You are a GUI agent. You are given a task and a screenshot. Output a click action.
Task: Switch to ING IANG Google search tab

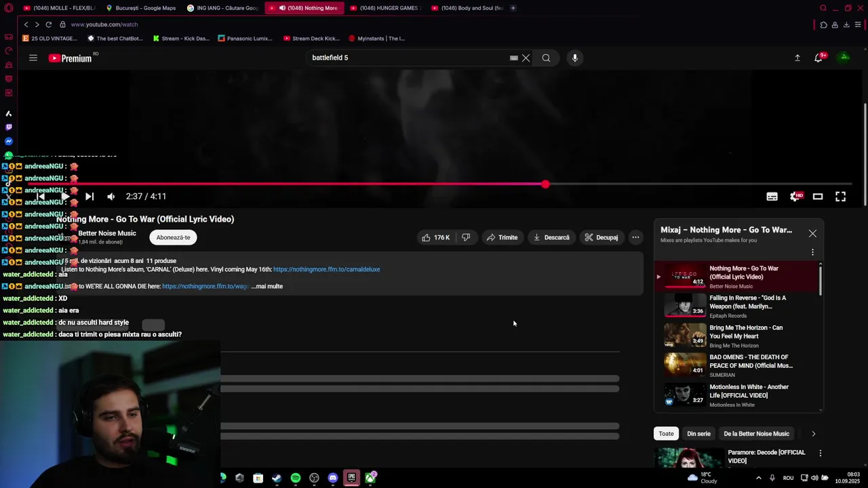(x=222, y=8)
